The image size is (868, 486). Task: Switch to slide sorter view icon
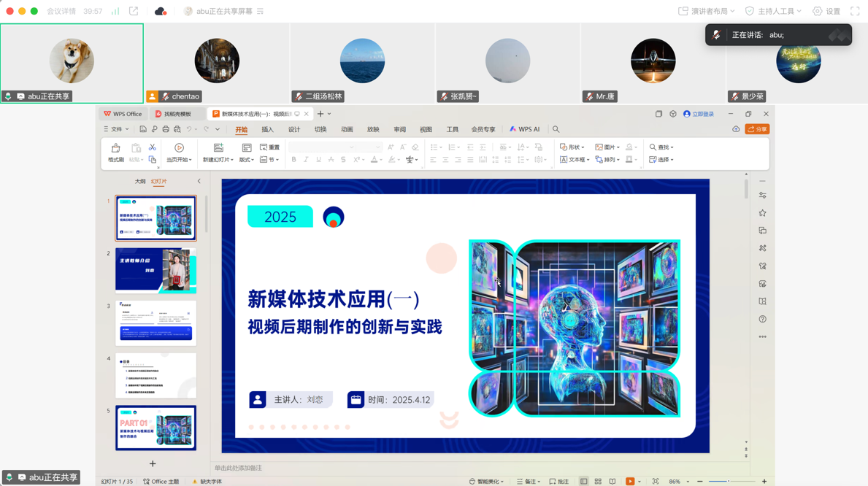598,482
